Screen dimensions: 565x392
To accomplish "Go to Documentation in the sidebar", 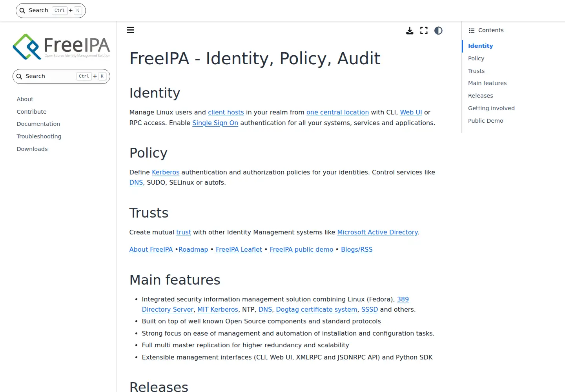I will tap(38, 124).
